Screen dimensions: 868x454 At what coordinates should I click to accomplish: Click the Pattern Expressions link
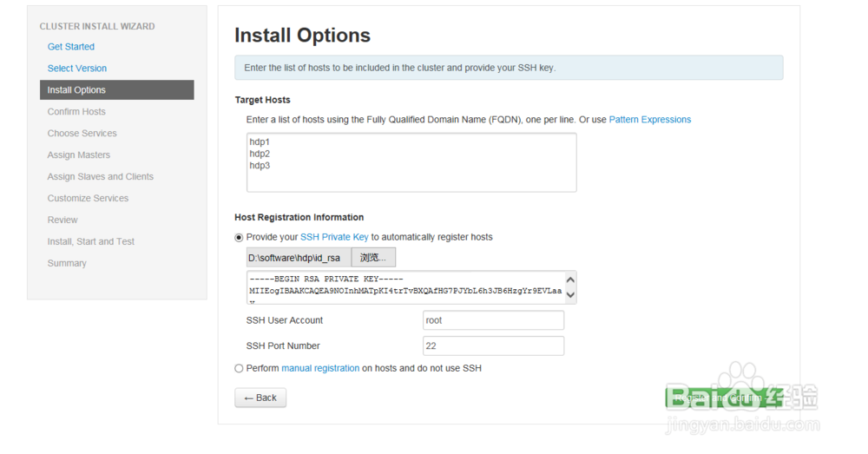(x=649, y=120)
